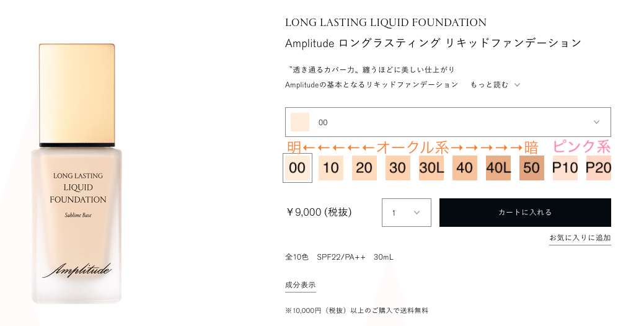This screenshot has width=644, height=326.
Task: Click the chevron next to もっと読む
Action: (517, 85)
